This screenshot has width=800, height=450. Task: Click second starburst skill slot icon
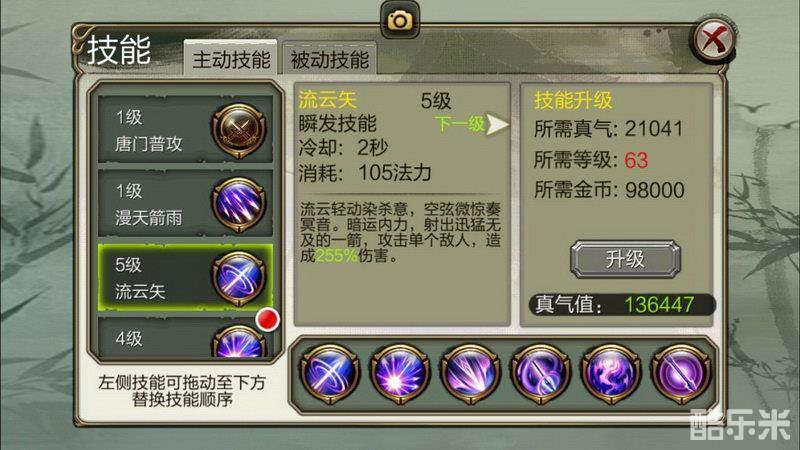[x=400, y=374]
